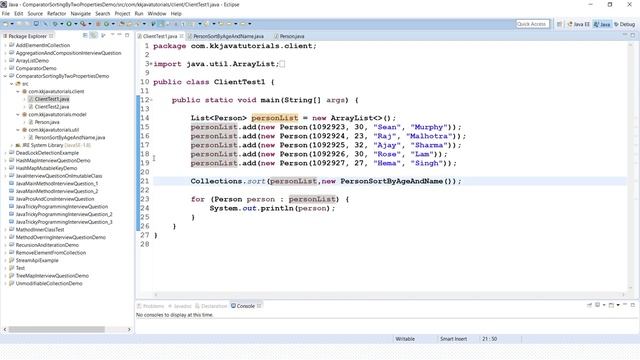
Task: Switch to the Java perspective
Action: pos(602,24)
